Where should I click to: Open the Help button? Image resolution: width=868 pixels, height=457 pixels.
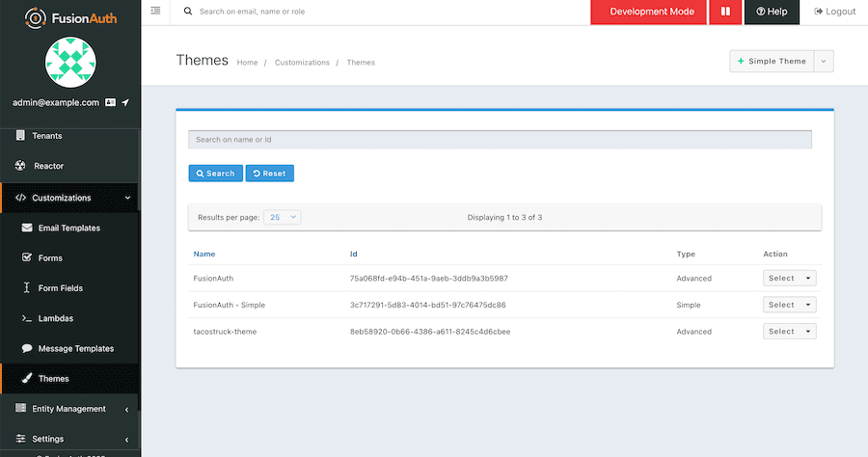coord(772,12)
